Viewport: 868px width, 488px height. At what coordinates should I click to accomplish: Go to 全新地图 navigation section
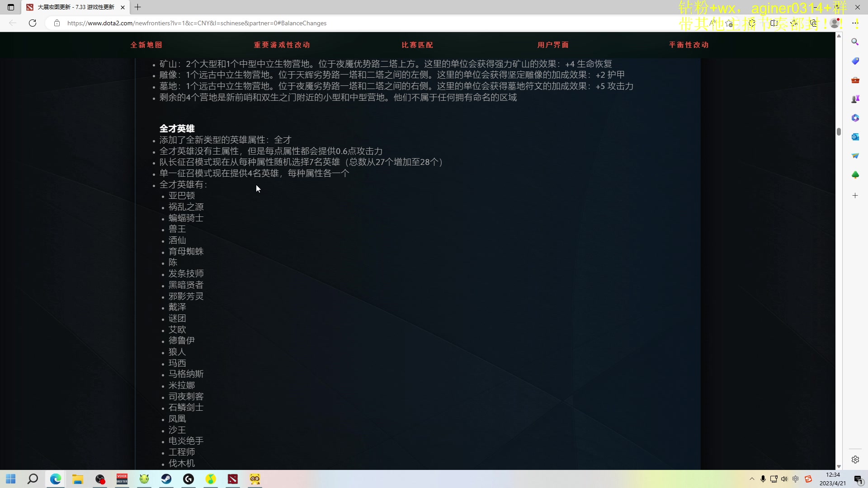[x=146, y=45]
